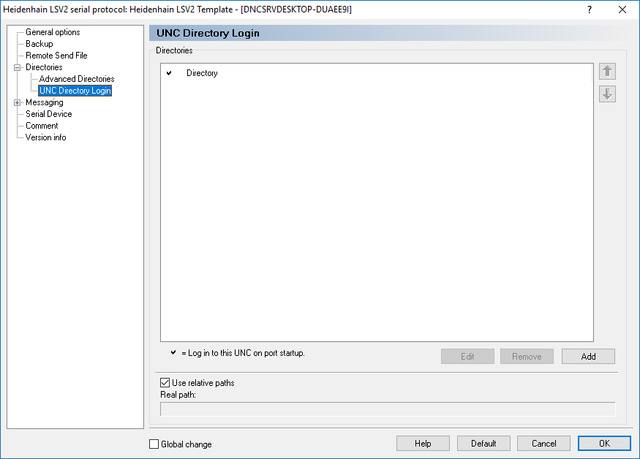Open the Comment settings page
This screenshot has height=459, width=640.
point(42,126)
